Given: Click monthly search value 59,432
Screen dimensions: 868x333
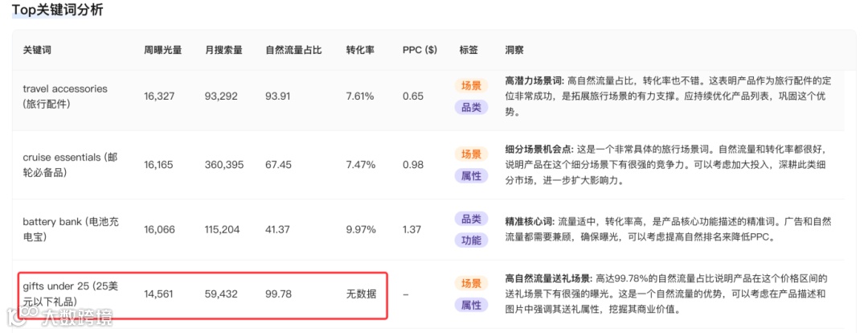Looking at the screenshot, I should (222, 294).
